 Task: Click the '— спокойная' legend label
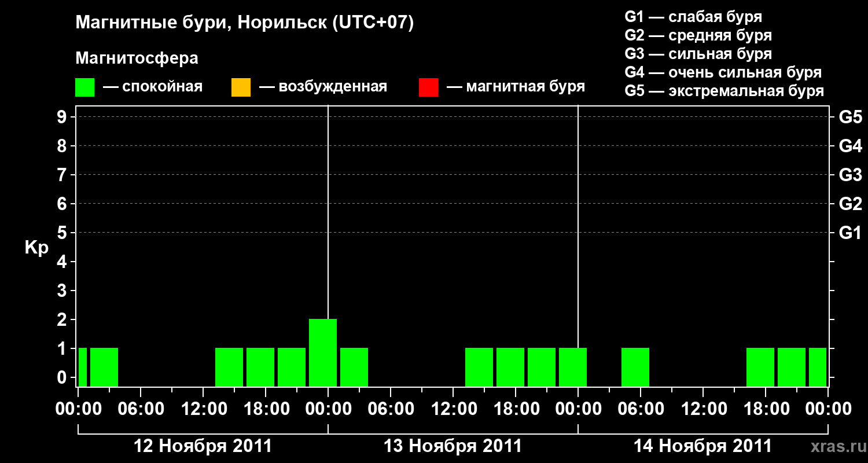153,87
